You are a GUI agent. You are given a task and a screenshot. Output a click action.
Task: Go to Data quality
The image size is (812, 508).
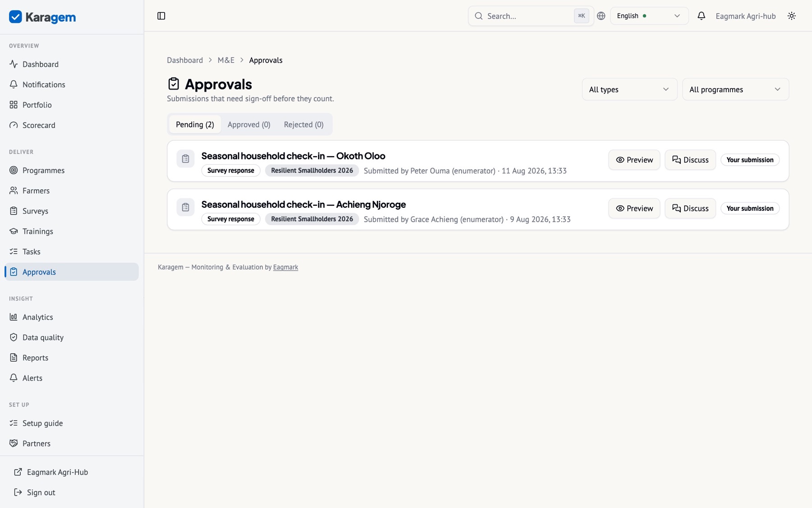(x=72, y=337)
